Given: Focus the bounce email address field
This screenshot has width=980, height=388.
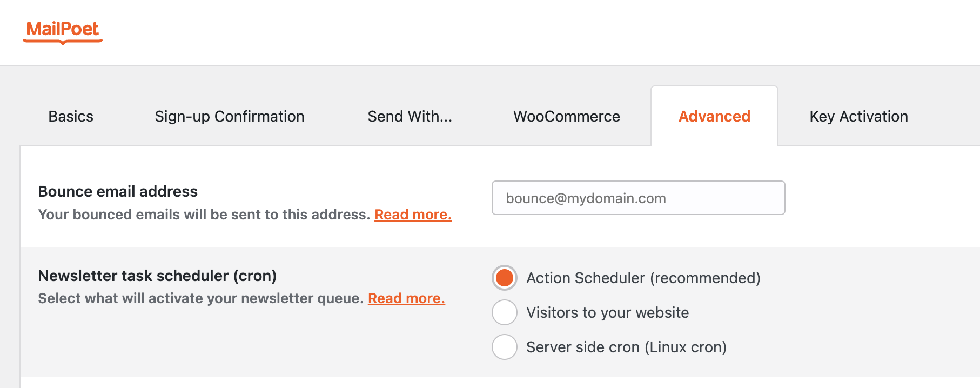Looking at the screenshot, I should [638, 198].
